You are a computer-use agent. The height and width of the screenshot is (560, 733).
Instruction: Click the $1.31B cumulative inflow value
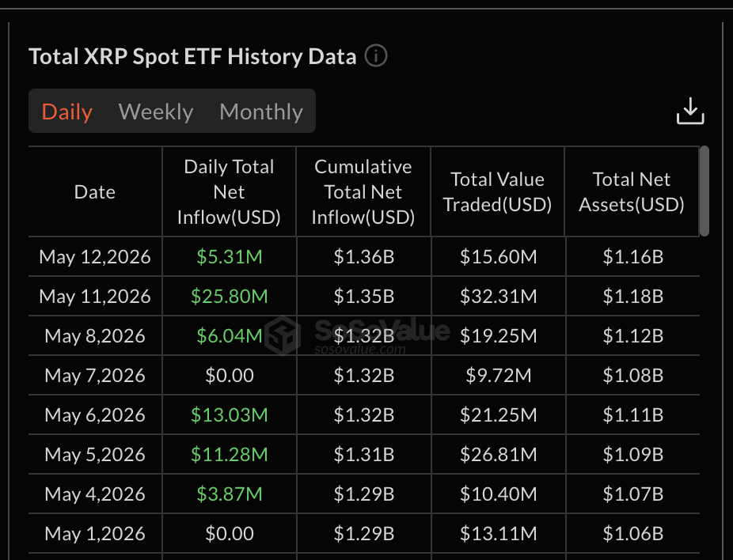pos(363,455)
